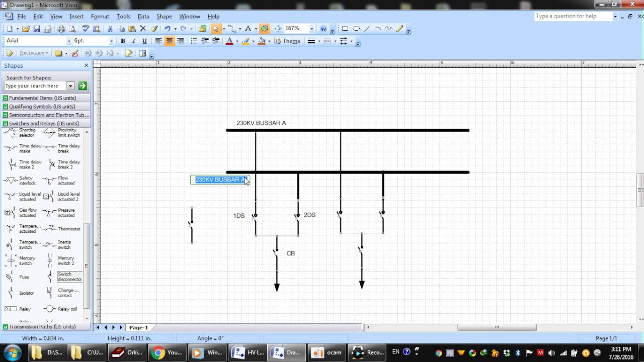Select the Relay coil shape

click(x=61, y=309)
